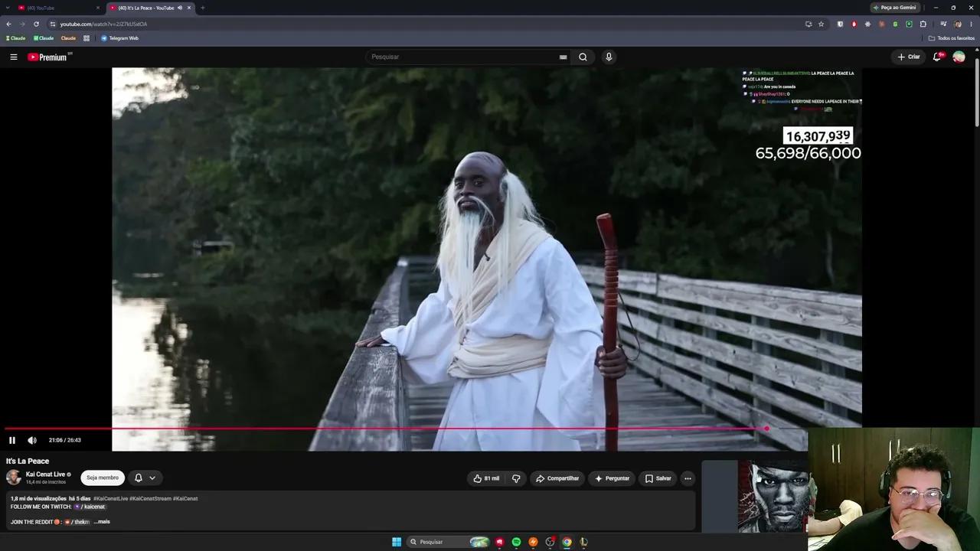
Task: Open the first Claude bookmark
Action: point(15,38)
